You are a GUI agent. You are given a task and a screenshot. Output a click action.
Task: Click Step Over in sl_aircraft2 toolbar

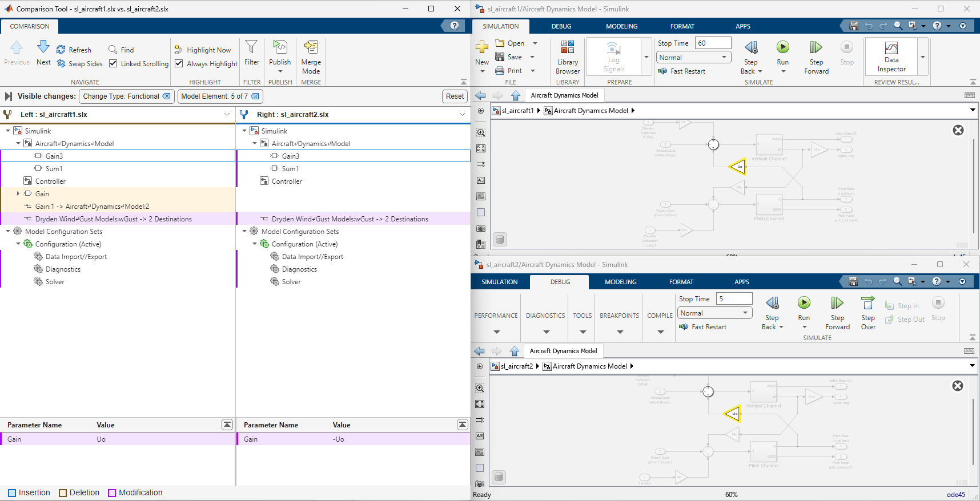click(868, 313)
